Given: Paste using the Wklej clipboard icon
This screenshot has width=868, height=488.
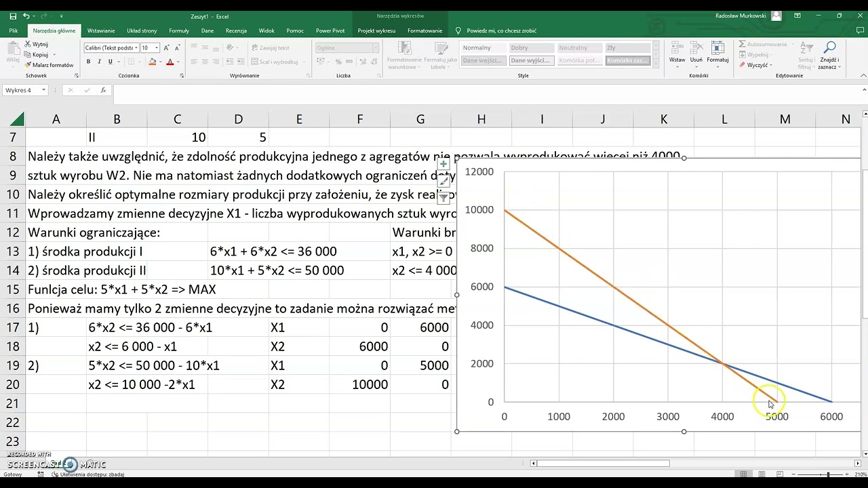Looking at the screenshot, I should coord(13,53).
